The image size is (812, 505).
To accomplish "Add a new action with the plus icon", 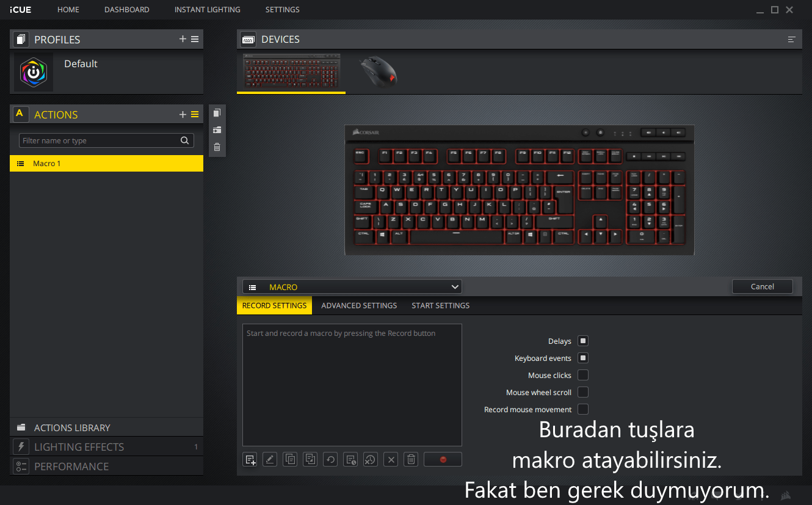I will [183, 114].
